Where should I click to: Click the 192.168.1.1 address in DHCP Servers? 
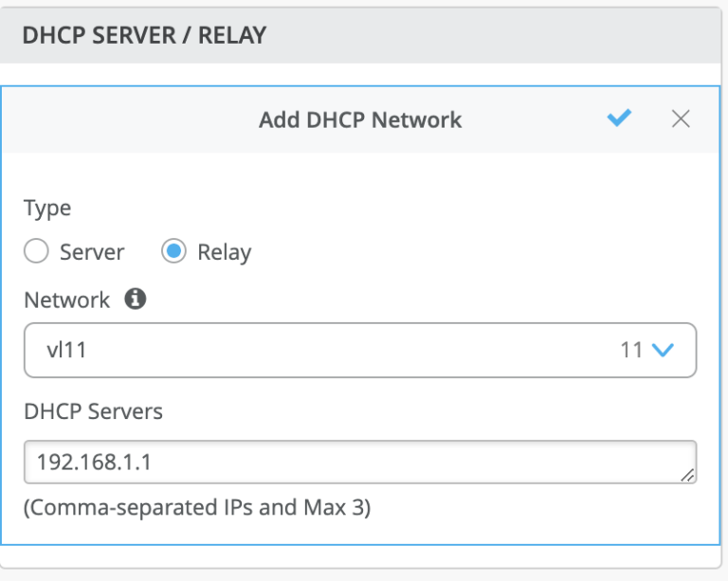[x=93, y=462]
